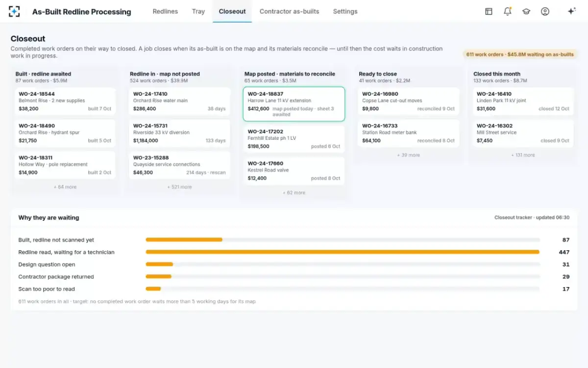This screenshot has width=588, height=368.
Task: Open work order WO-24-17410 card
Action: pos(179,101)
